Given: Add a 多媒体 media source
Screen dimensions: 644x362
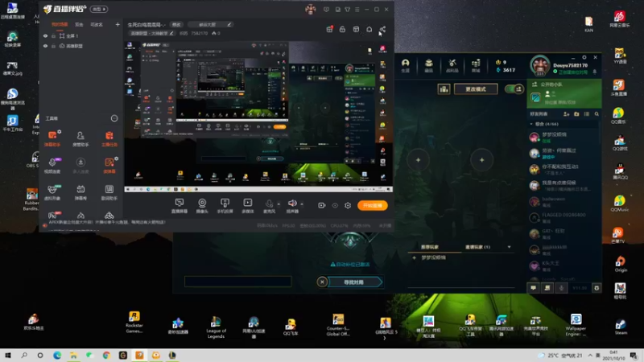Looking at the screenshot, I should [x=248, y=206].
